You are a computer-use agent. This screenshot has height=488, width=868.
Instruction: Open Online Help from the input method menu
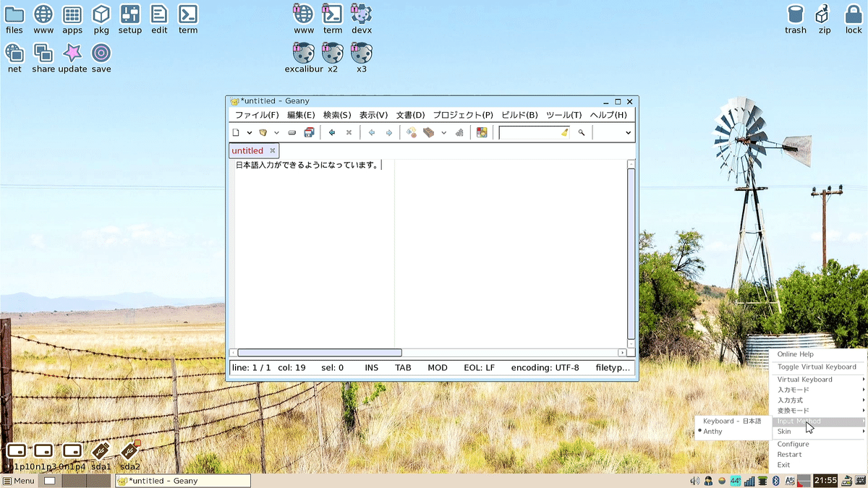tap(796, 354)
